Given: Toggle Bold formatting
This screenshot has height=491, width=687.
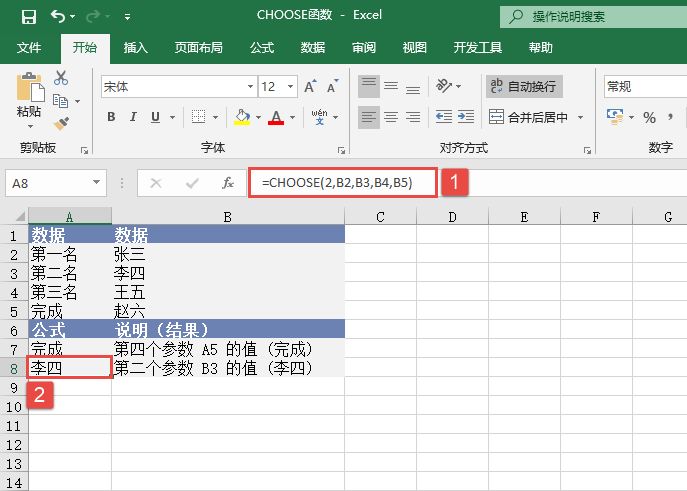Looking at the screenshot, I should (111, 118).
